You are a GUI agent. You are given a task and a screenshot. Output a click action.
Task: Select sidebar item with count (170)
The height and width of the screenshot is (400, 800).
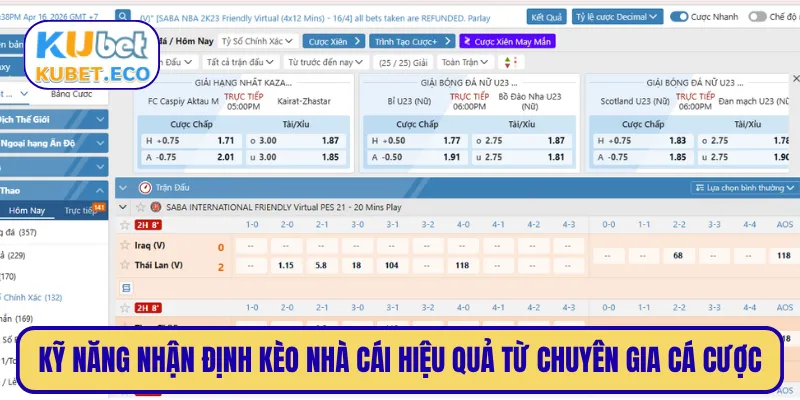[x=8, y=277]
